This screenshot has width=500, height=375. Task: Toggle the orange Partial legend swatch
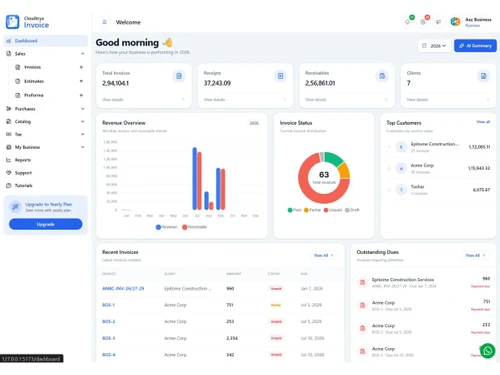306,210
